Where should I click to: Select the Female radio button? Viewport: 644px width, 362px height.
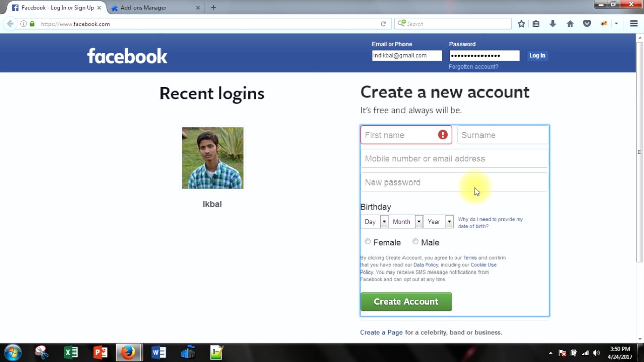point(368,242)
